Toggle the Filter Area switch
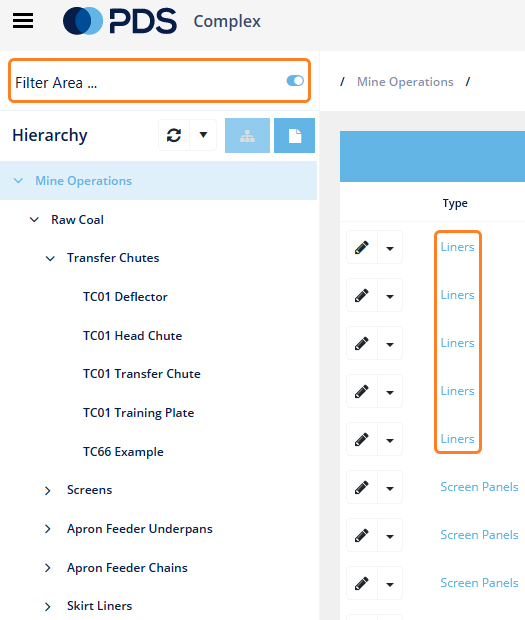The height and width of the screenshot is (620, 525). 295,81
